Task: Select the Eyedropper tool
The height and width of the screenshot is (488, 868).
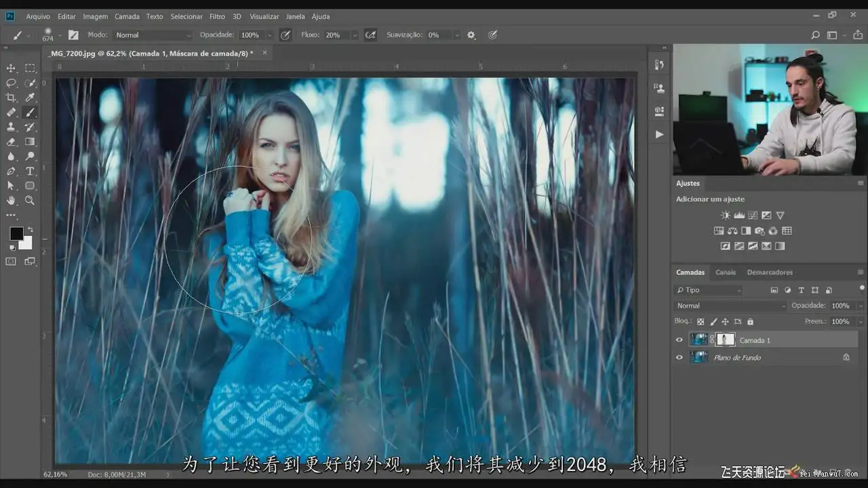Action: [30, 98]
